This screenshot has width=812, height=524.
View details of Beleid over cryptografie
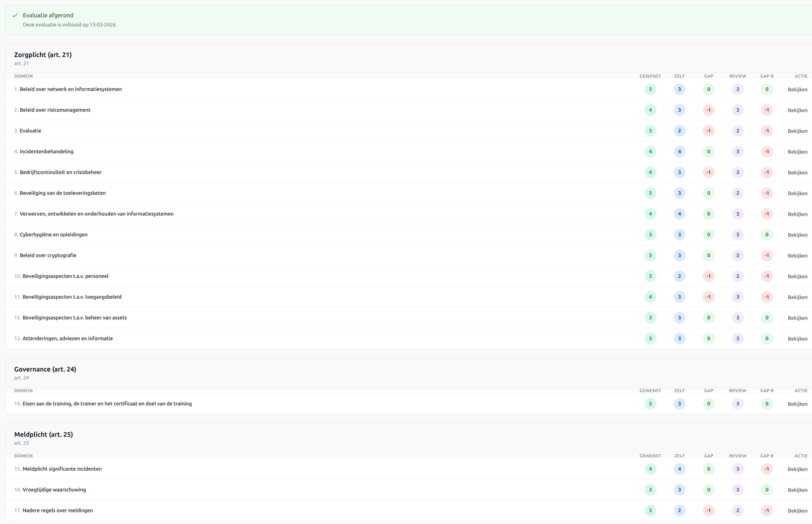pyautogui.click(x=797, y=256)
